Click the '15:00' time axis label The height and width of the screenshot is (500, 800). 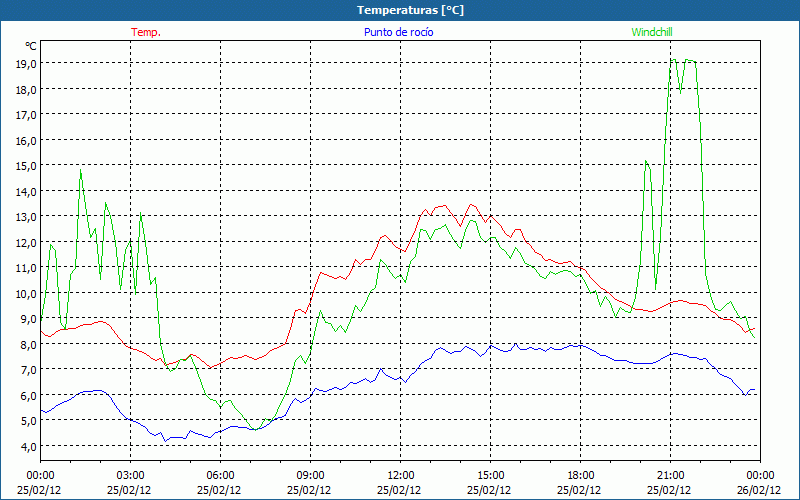490,476
